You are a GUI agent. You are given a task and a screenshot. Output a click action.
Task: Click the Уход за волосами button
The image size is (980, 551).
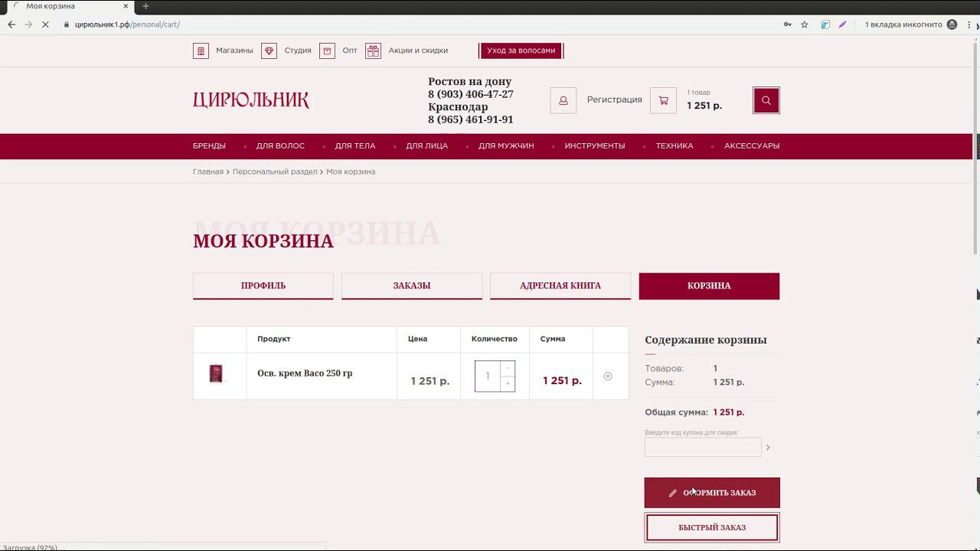521,51
